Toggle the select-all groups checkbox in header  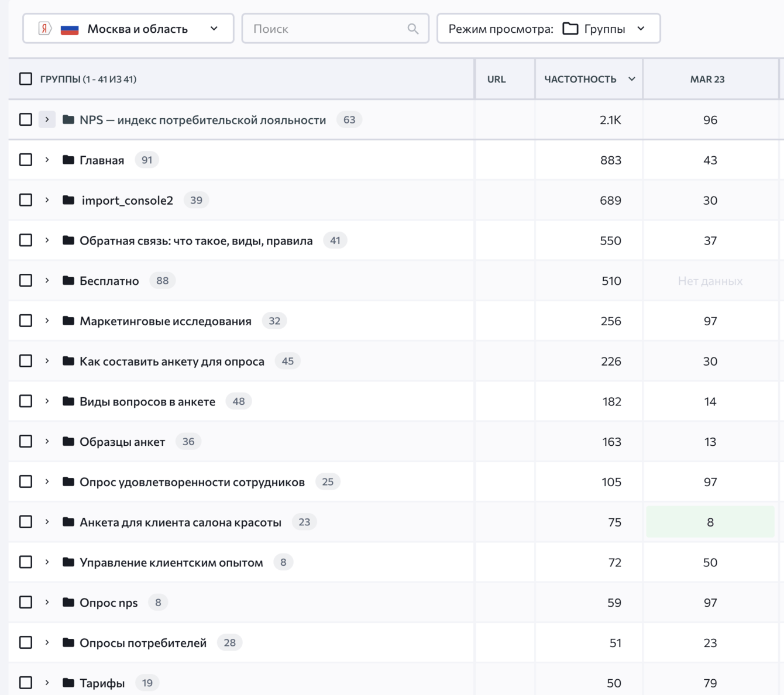(26, 79)
